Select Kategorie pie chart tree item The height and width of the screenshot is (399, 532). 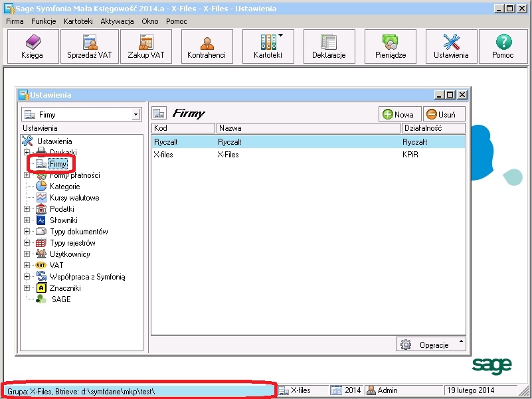pos(65,187)
